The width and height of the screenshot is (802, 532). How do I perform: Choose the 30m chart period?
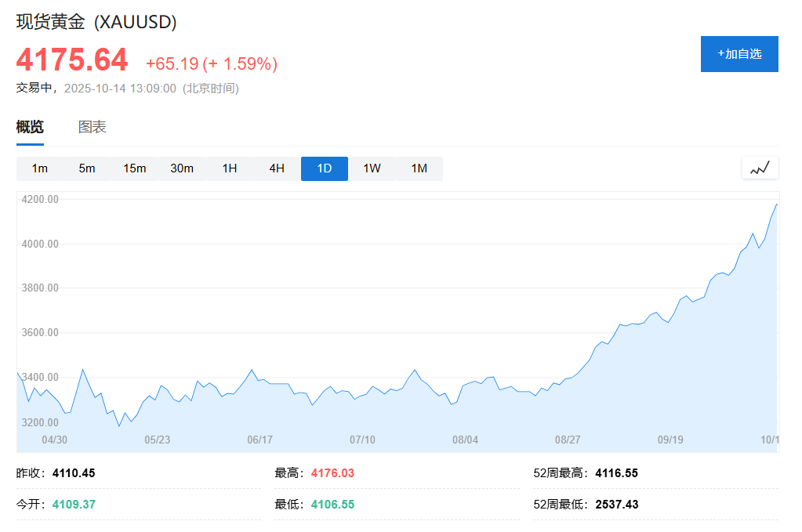[182, 168]
